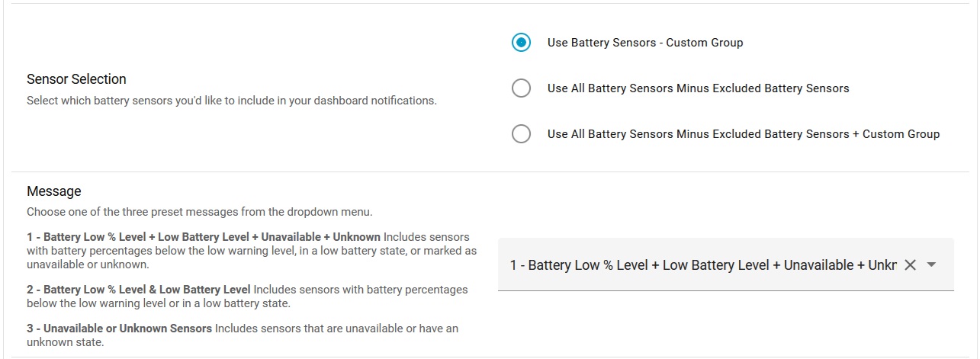Click the option 3 text ending 'unknown state.'
Viewport: 980px width, 359px height.
click(65, 342)
